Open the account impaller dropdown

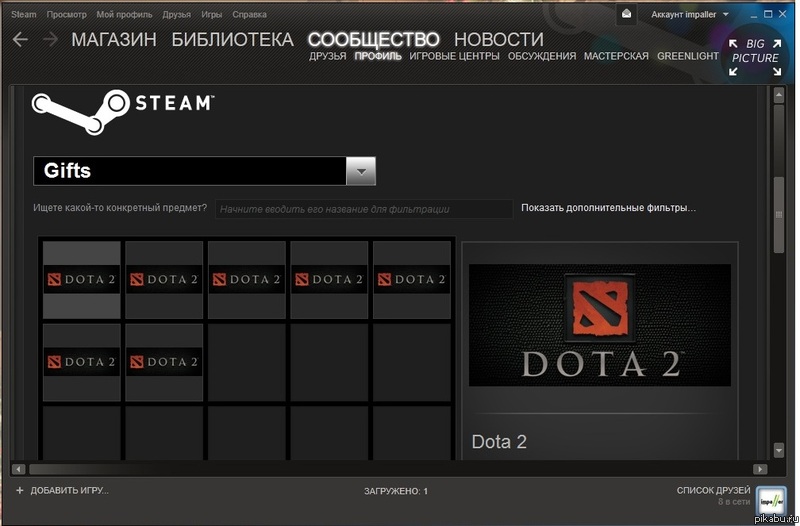pos(690,15)
